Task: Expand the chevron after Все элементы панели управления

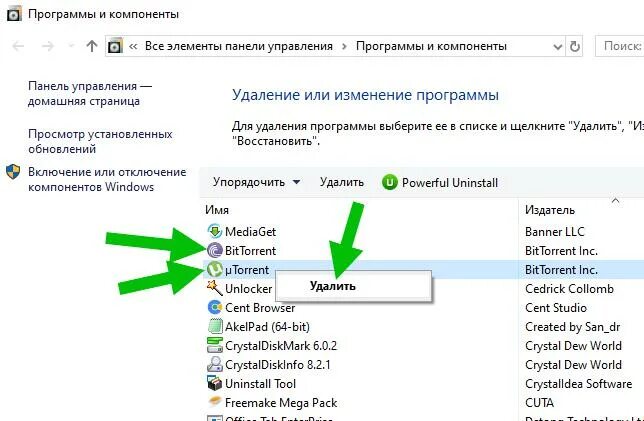Action: tap(345, 46)
